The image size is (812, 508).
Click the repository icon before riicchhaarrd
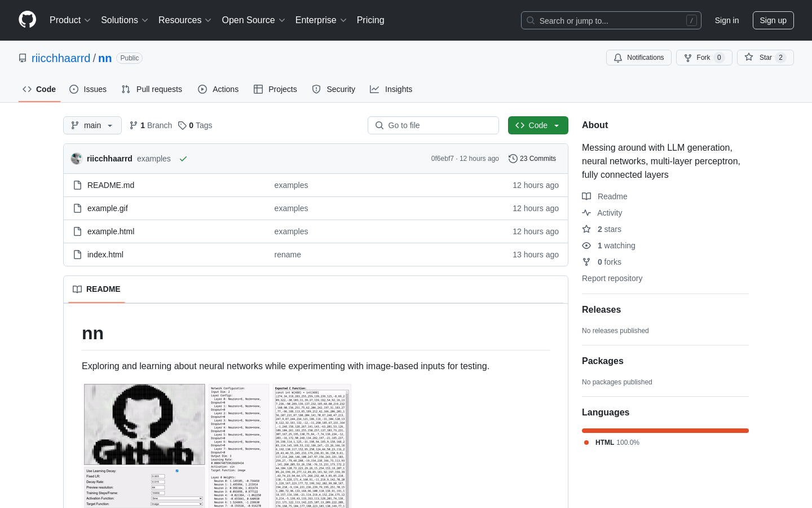tap(23, 58)
